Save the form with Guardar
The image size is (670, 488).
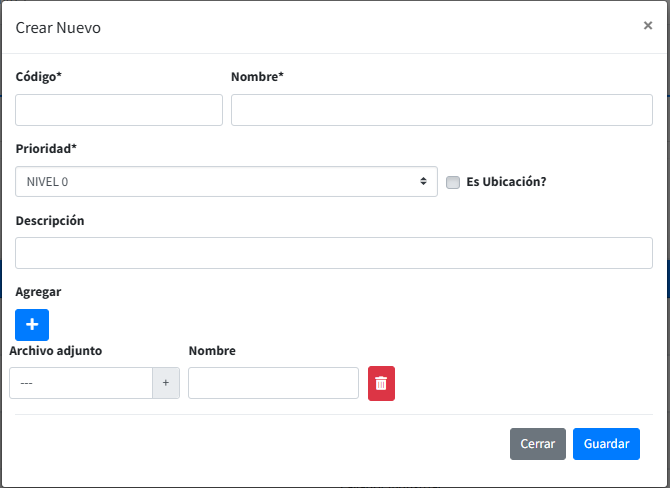point(606,444)
